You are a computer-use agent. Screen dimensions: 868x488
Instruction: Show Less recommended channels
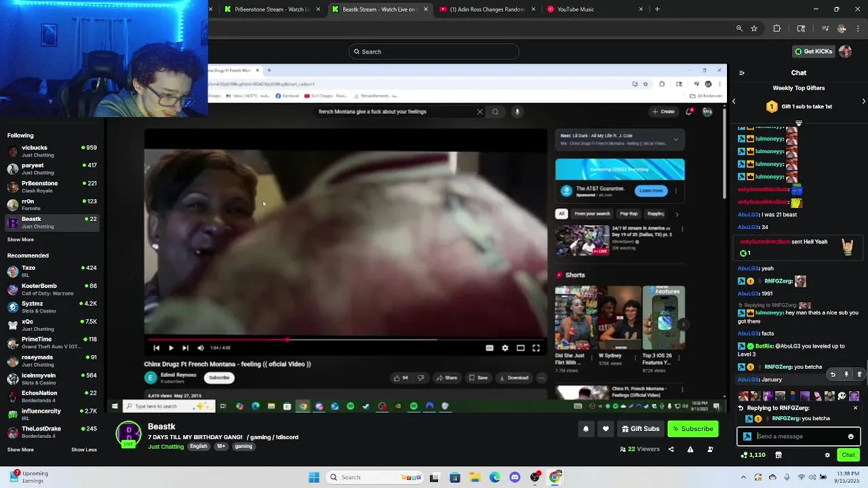(84, 449)
